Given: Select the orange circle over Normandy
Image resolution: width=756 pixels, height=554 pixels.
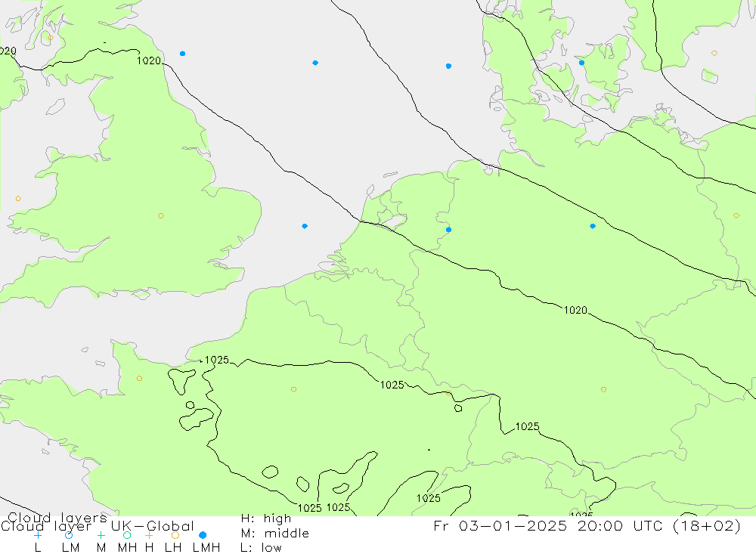Looking at the screenshot, I should pos(139,379).
